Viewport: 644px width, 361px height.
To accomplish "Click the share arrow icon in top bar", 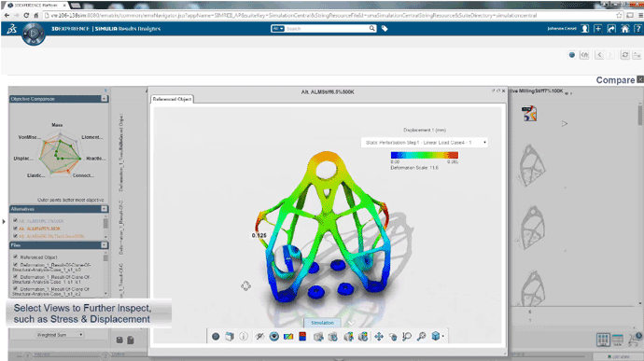I will (611, 28).
